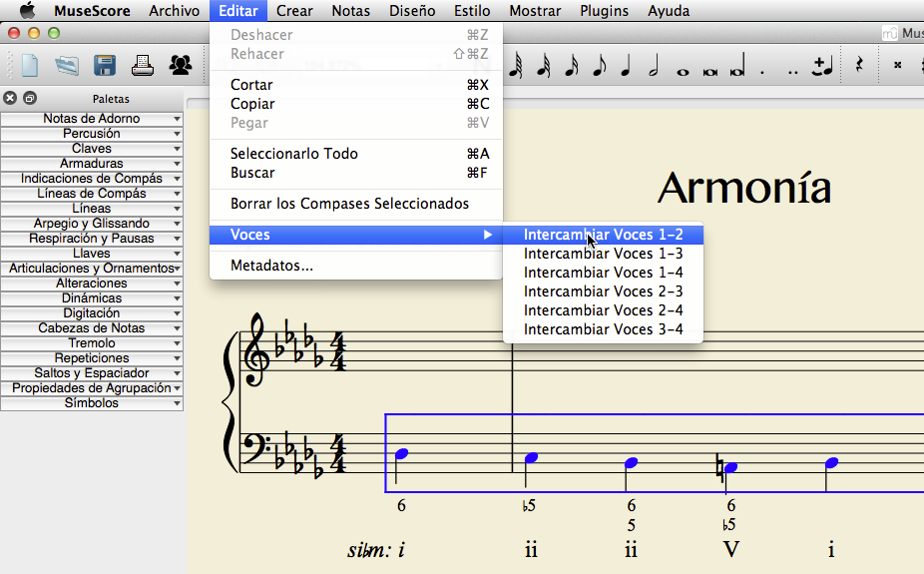Click the people (community) icon in toolbar

point(181,65)
